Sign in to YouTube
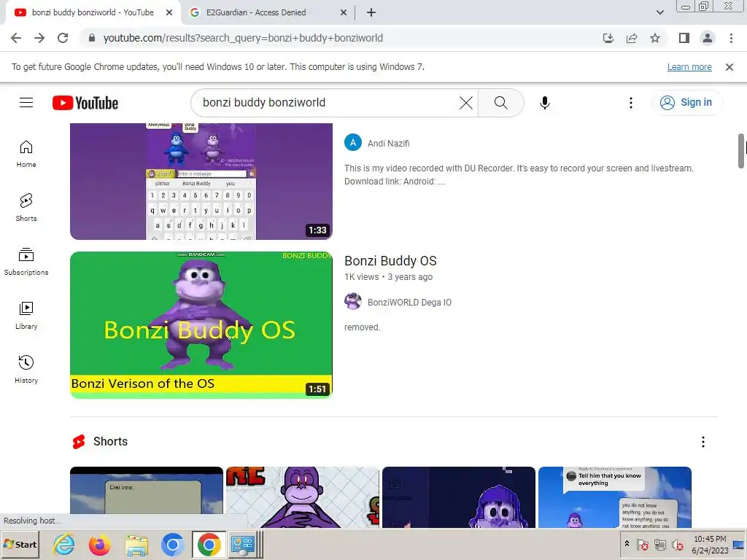This screenshot has width=747, height=560. coord(686,102)
